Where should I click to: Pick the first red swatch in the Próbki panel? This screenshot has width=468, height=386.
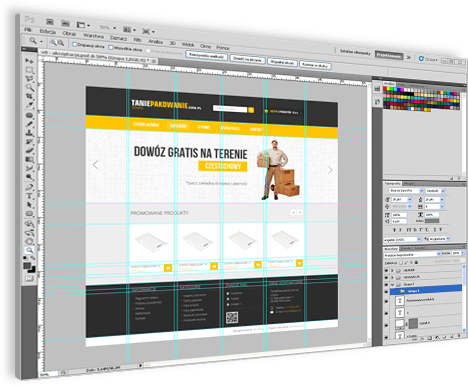(x=385, y=89)
